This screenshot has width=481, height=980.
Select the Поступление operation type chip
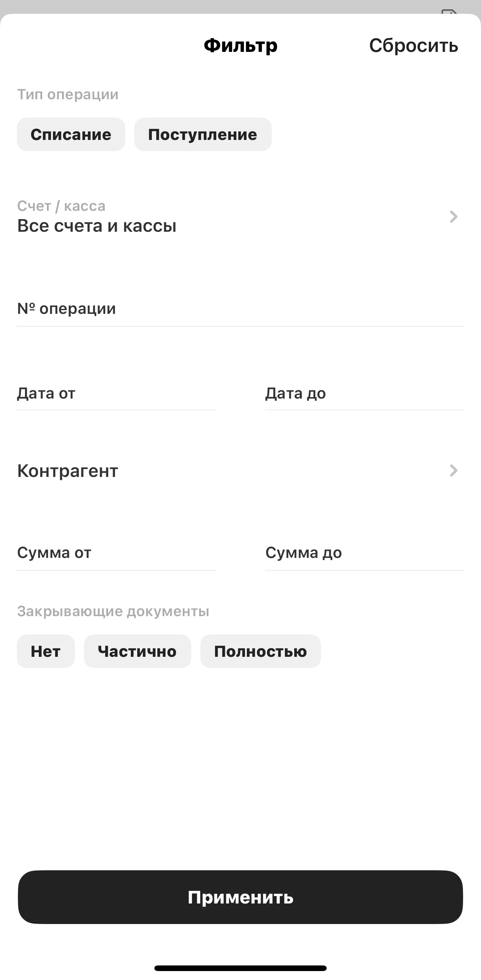click(203, 134)
